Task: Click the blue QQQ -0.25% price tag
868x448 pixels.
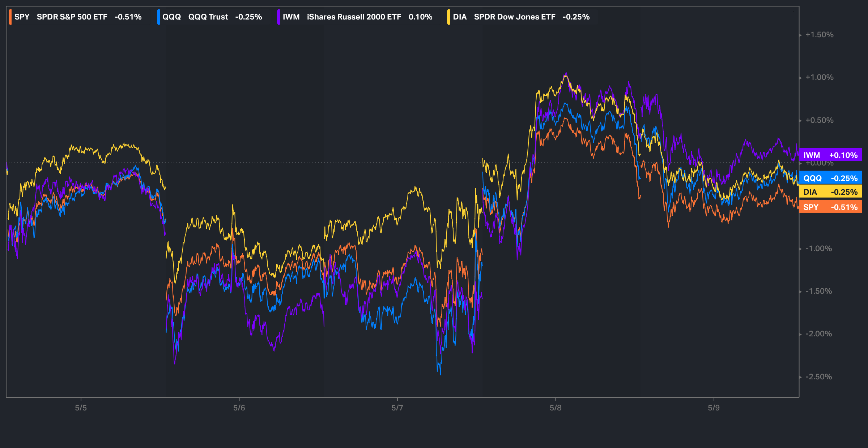Action: [x=830, y=178]
